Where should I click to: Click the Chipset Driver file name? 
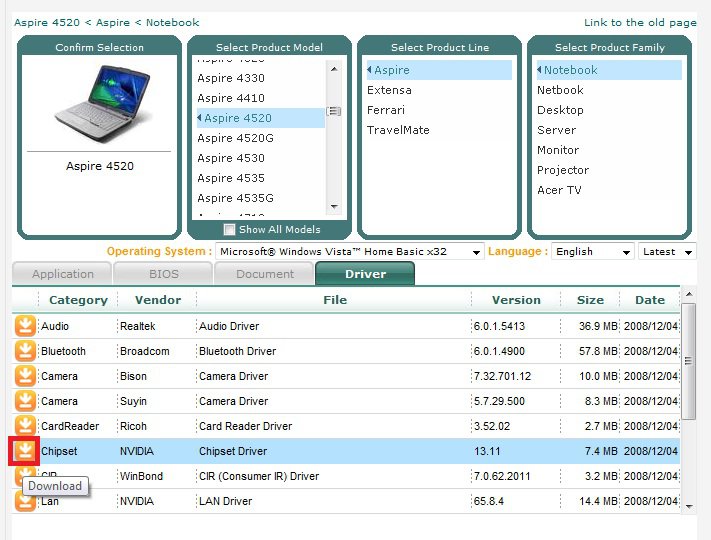[x=233, y=451]
